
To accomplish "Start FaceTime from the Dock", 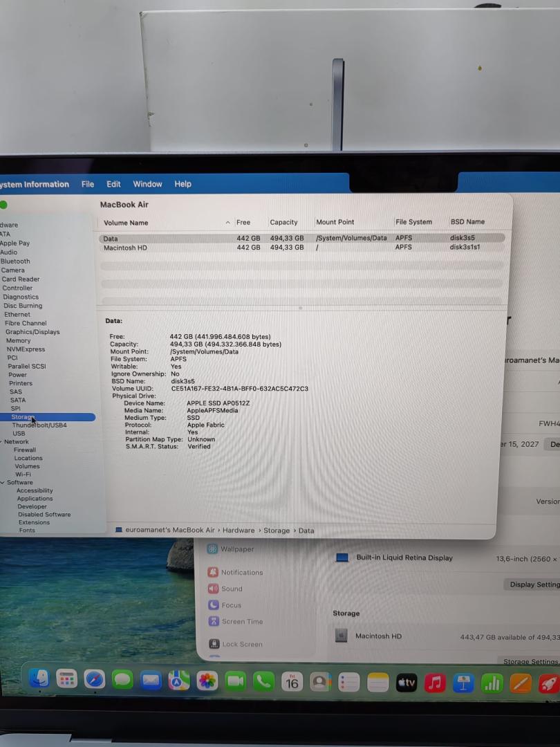I will click(x=235, y=682).
